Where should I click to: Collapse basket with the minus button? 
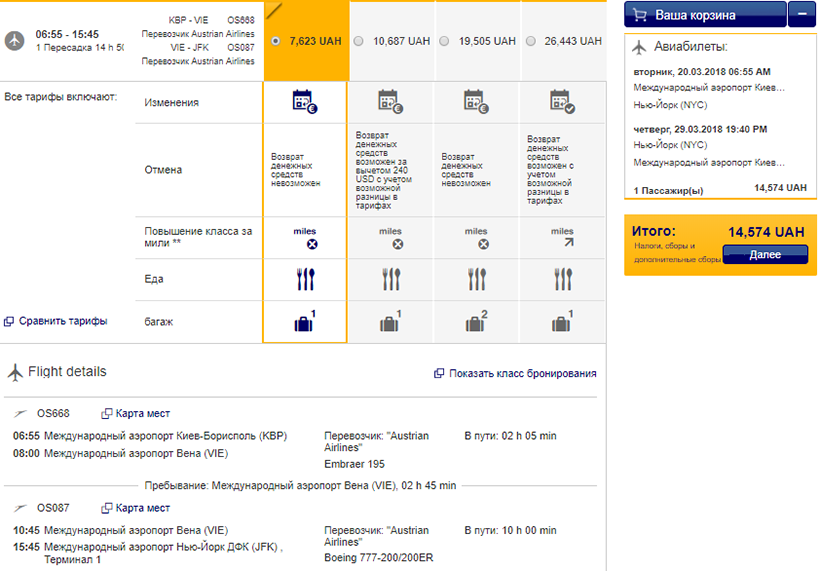[x=801, y=14]
